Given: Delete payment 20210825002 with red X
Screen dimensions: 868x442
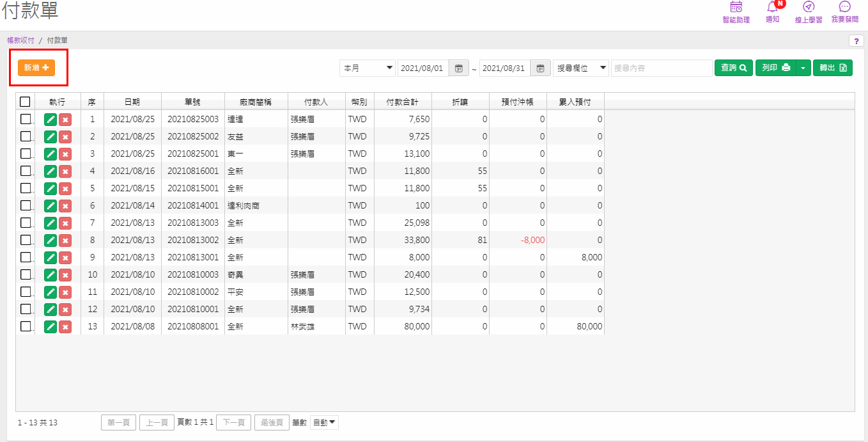Looking at the screenshot, I should 65,137.
